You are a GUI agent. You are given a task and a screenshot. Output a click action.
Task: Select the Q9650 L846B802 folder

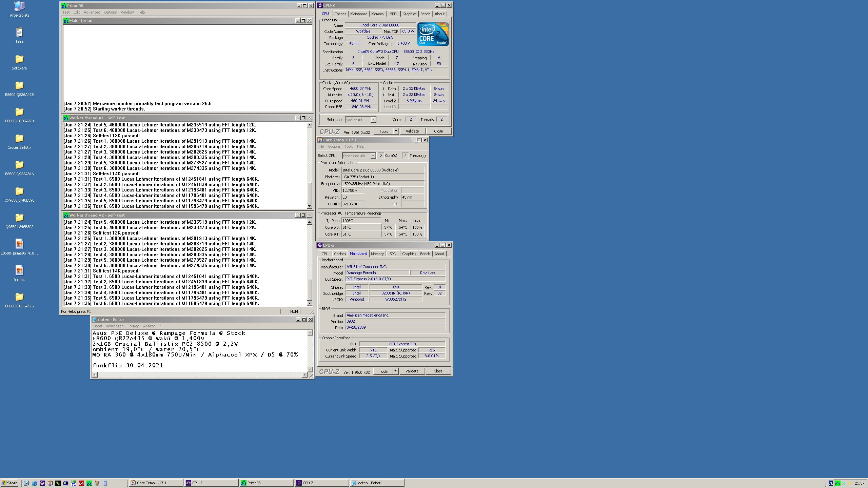click(19, 220)
